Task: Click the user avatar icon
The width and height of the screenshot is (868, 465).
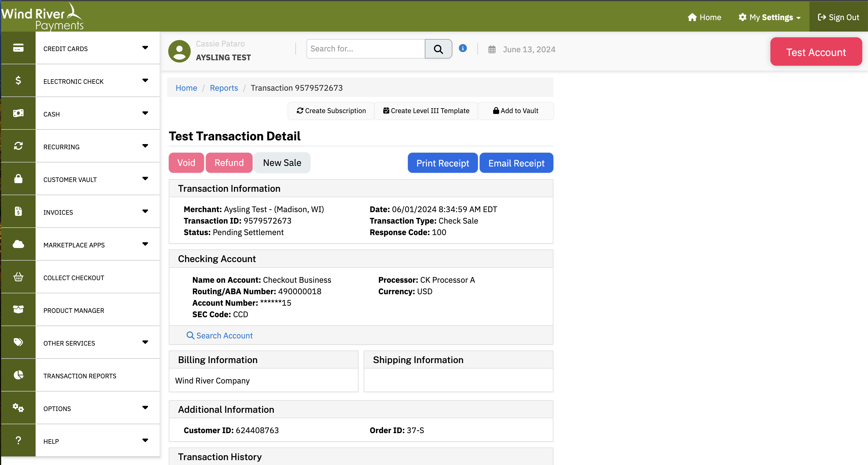Action: 179,51
